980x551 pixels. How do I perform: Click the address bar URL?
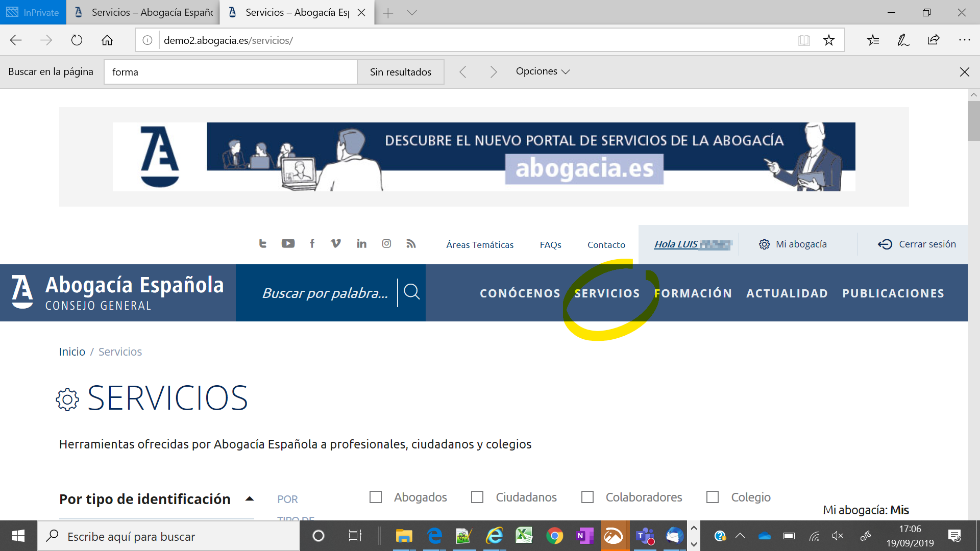pyautogui.click(x=228, y=40)
